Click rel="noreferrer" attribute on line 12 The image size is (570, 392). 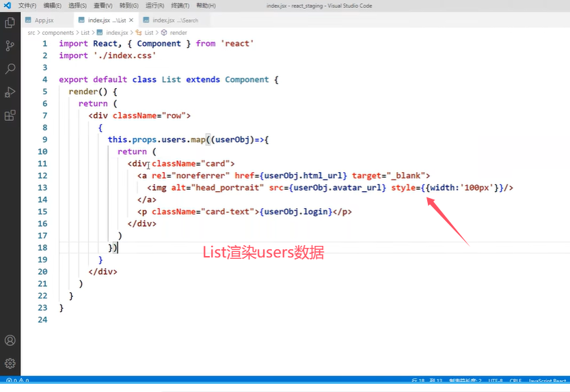[191, 176]
